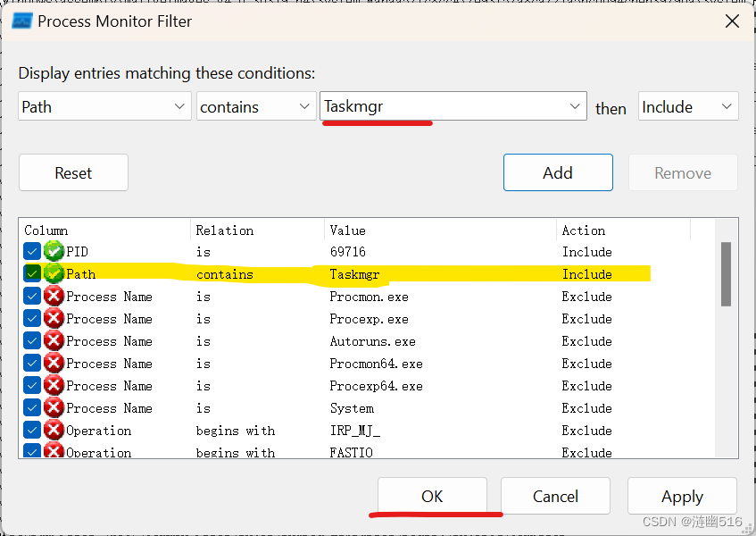The width and height of the screenshot is (756, 536).
Task: Click the red Exclude icon beside Procmon.exe
Action: [53, 296]
